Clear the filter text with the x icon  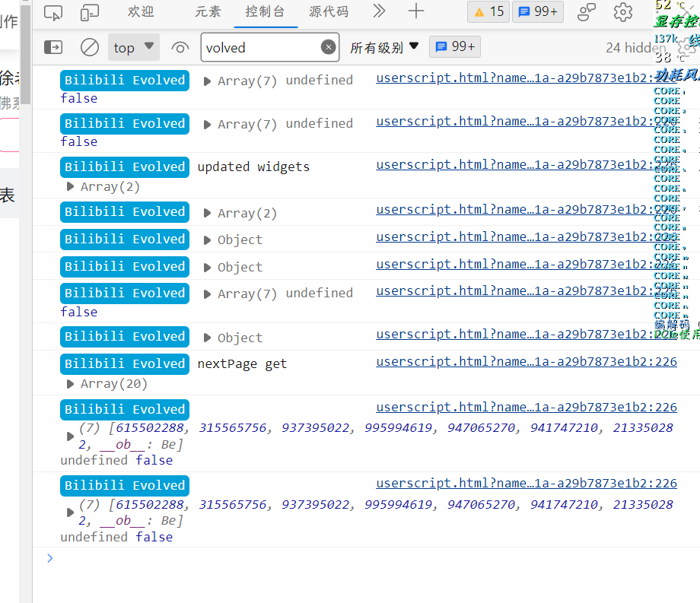pos(328,46)
